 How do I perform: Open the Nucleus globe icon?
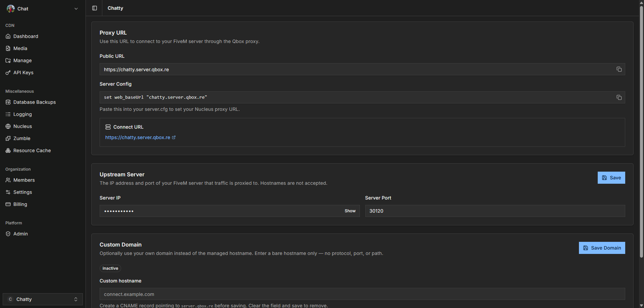click(8, 126)
